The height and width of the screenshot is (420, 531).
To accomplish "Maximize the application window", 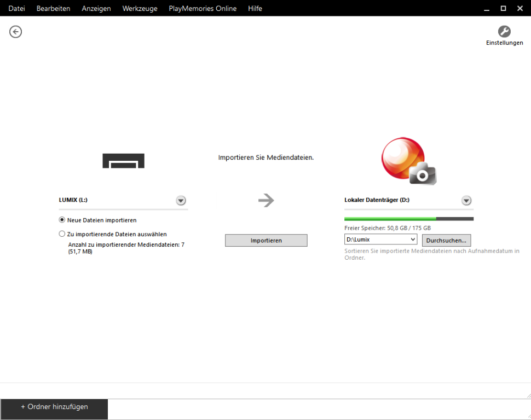I will (x=503, y=8).
